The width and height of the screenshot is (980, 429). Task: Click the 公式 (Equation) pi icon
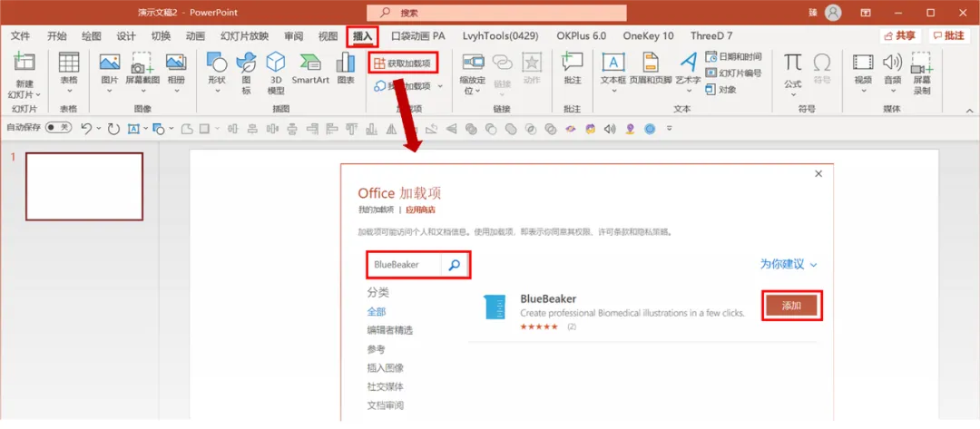pyautogui.click(x=792, y=63)
